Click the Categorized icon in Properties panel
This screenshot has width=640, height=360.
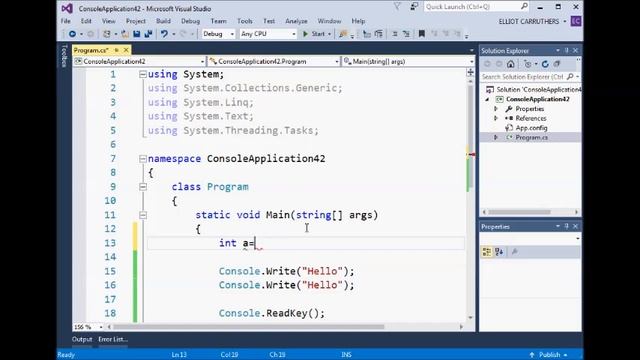[x=487, y=252]
